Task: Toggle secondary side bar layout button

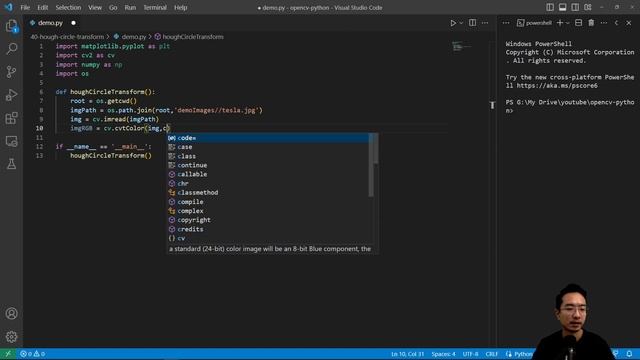Action: [x=575, y=7]
